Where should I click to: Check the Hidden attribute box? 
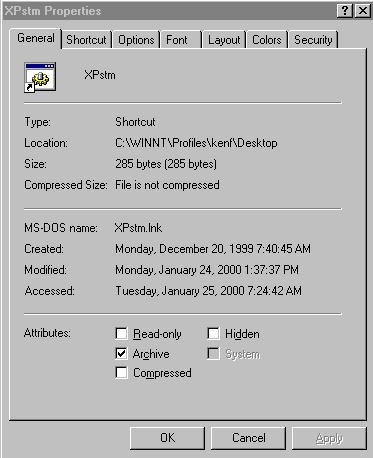pyautogui.click(x=213, y=333)
